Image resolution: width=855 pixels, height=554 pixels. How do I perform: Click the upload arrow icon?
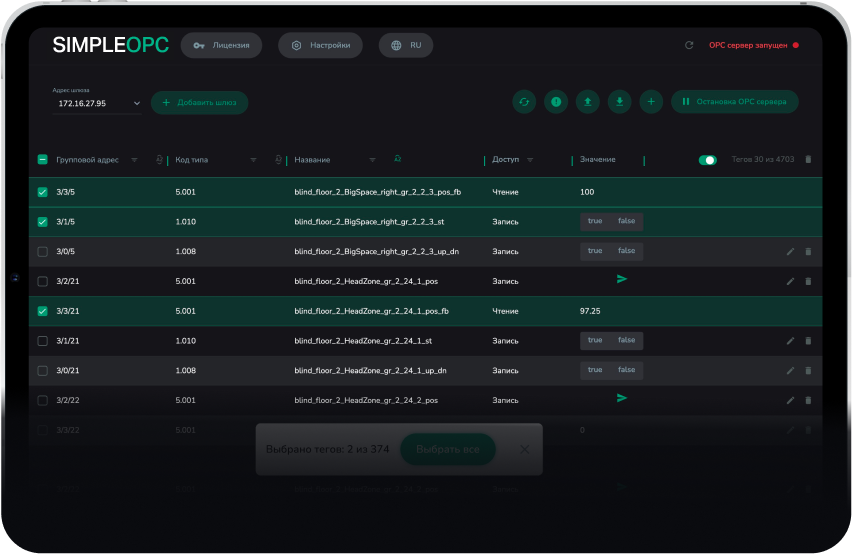[x=588, y=101]
